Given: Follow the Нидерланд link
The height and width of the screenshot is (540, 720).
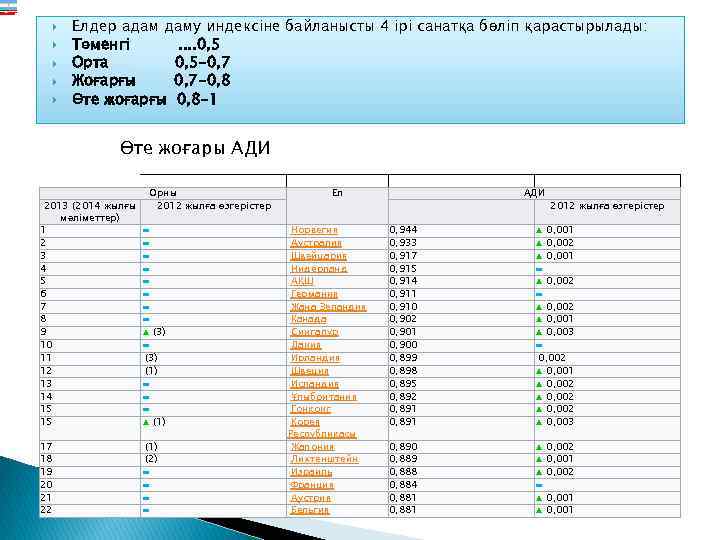Looking at the screenshot, I should coord(319,269).
